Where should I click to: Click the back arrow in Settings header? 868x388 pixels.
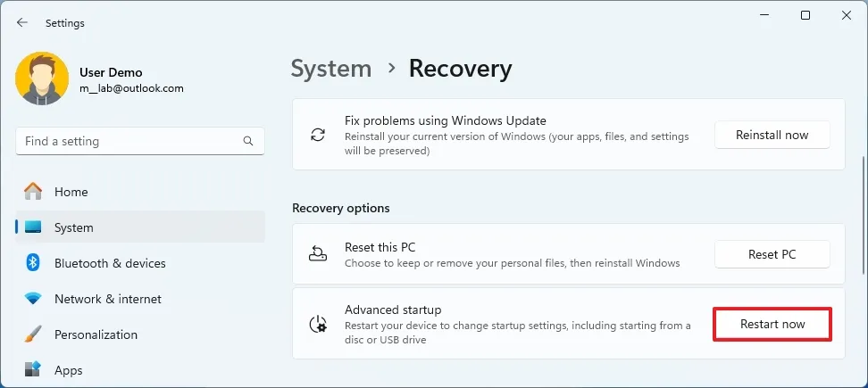22,23
